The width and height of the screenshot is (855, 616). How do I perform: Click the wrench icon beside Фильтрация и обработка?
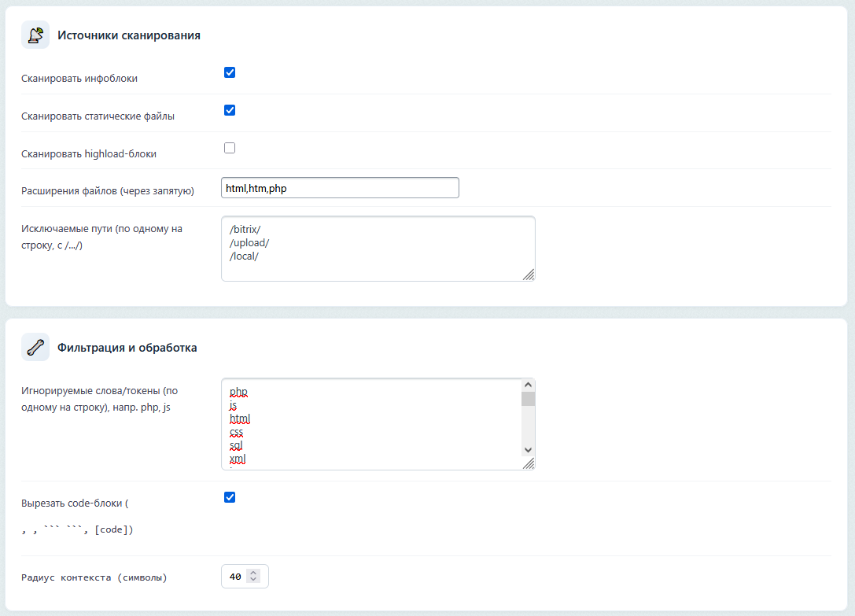(35, 347)
